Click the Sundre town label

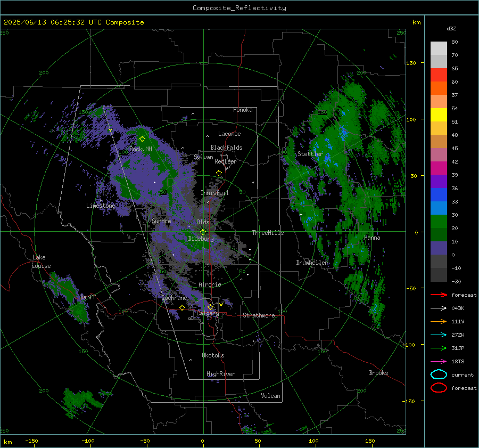(x=161, y=221)
